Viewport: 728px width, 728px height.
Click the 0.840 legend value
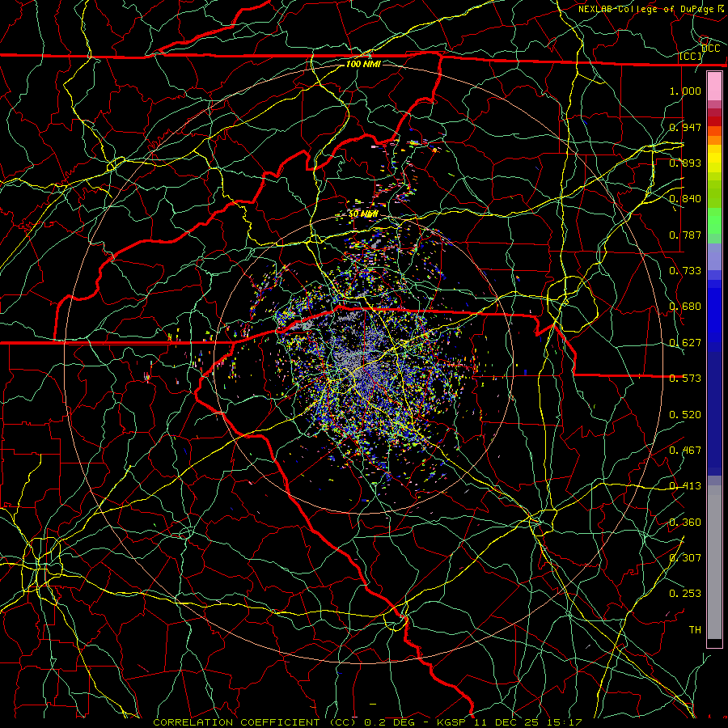685,199
